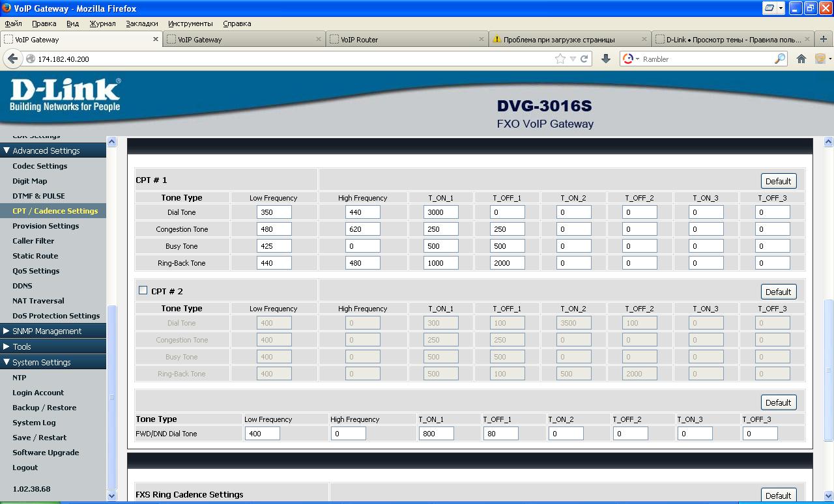The width and height of the screenshot is (834, 504).
Task: Enable the CPT # 2 checkbox
Action: [143, 290]
